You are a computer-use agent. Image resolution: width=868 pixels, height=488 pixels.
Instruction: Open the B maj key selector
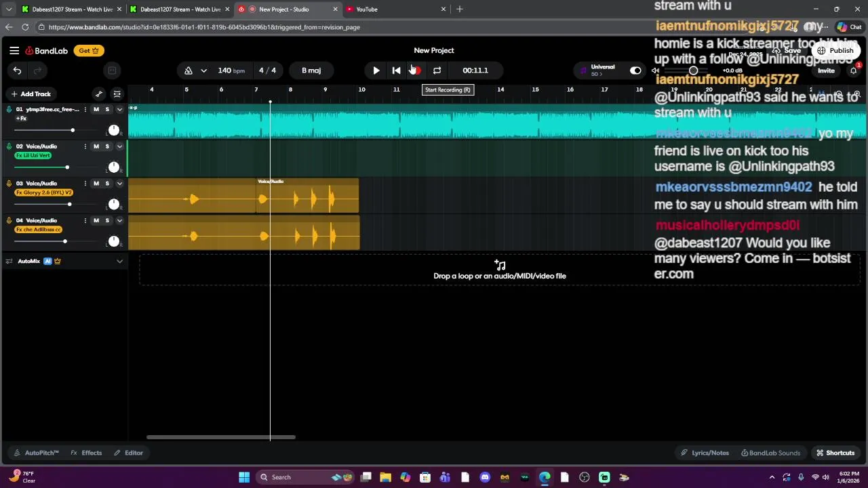tap(311, 70)
